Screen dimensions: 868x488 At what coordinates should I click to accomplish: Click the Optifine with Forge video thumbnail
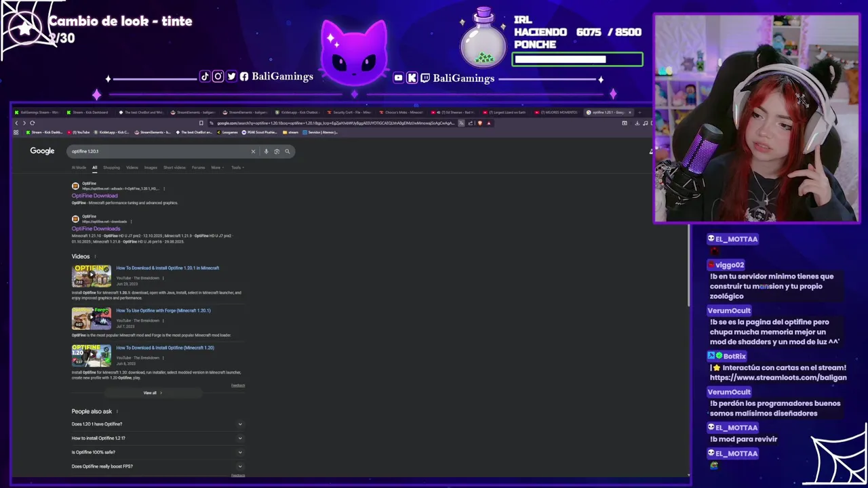92,319
